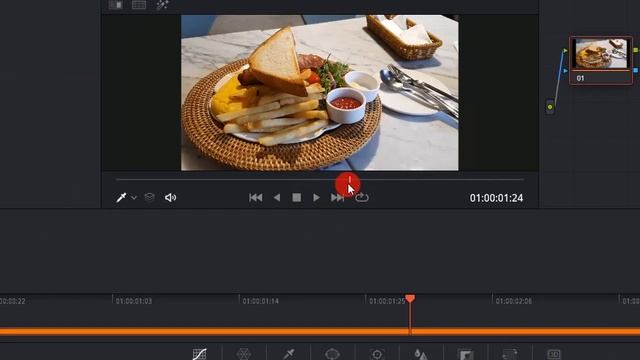Jump to the last frame
640x360 pixels.
pos(337,198)
